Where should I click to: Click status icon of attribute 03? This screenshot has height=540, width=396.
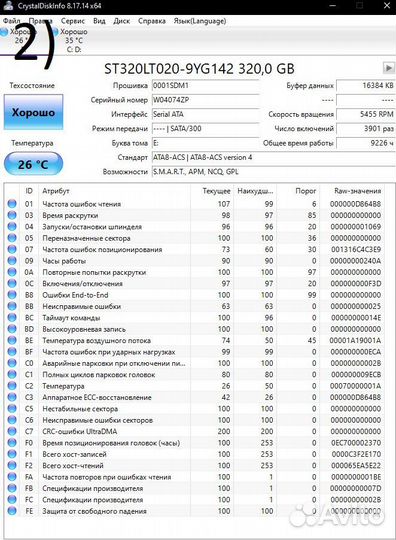12,215
